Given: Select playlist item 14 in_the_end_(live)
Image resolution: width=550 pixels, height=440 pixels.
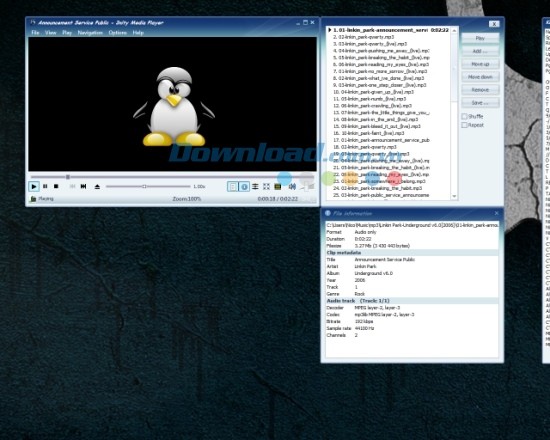Looking at the screenshot, I should (388, 119).
